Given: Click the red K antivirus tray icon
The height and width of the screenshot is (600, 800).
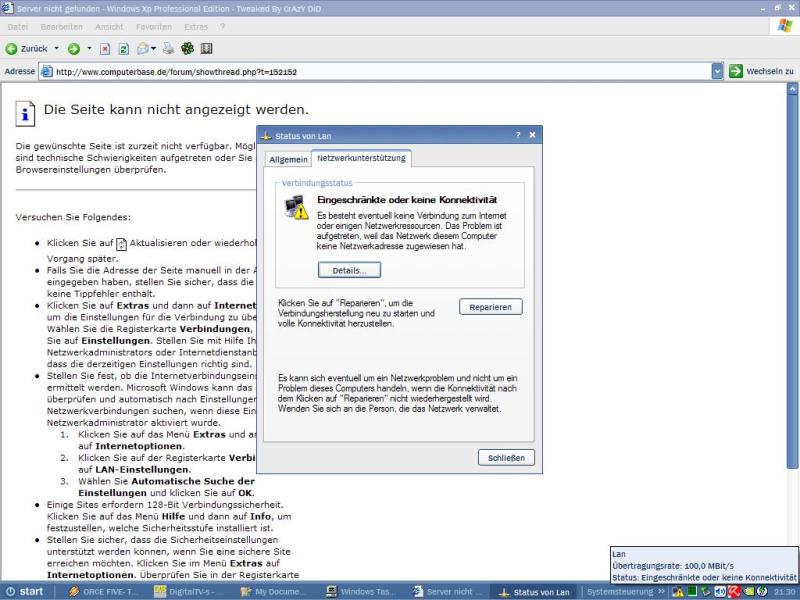Looking at the screenshot, I should coord(734,592).
